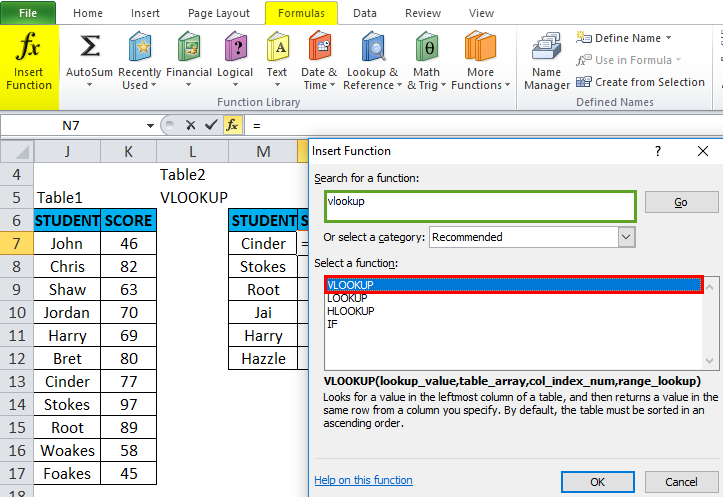This screenshot has width=723, height=497.
Task: Switch to the Home tab
Action: point(88,13)
